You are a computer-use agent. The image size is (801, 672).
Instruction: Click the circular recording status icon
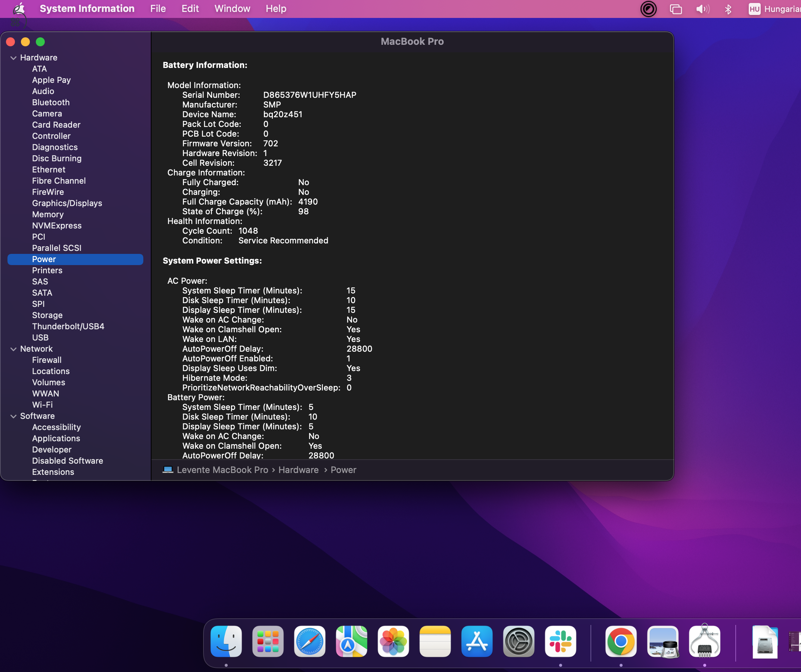point(648,9)
